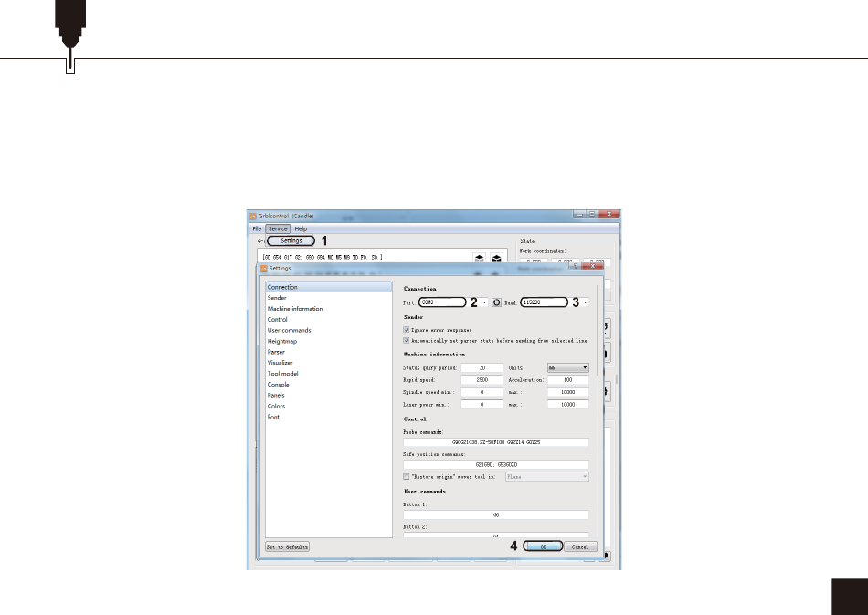Close the Settings dialog with the X
Viewport: 868px width, 615px height.
pos(592,267)
